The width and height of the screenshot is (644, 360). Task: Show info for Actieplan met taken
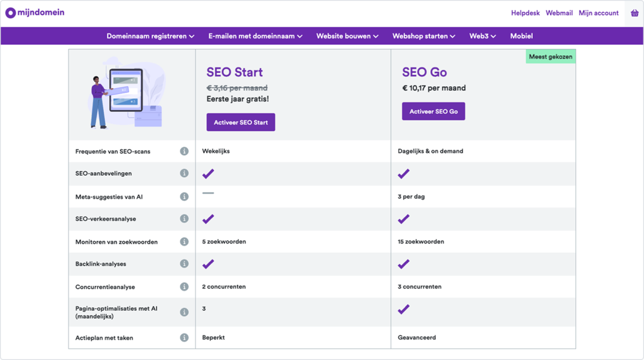tap(184, 338)
